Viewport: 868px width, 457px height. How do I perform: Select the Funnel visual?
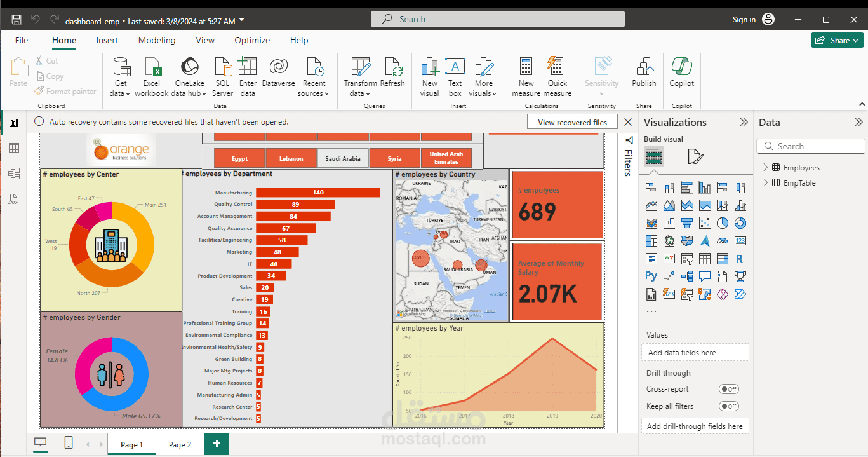click(686, 223)
